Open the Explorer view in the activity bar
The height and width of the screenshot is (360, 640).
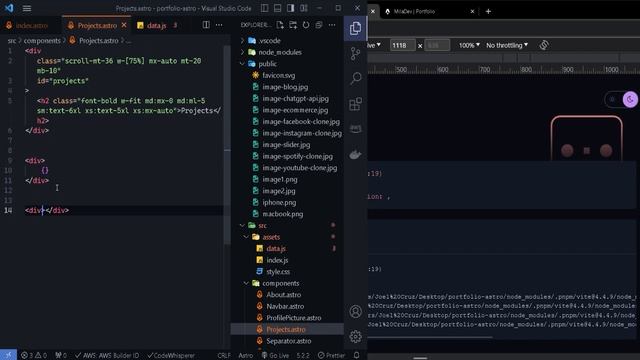[355, 29]
